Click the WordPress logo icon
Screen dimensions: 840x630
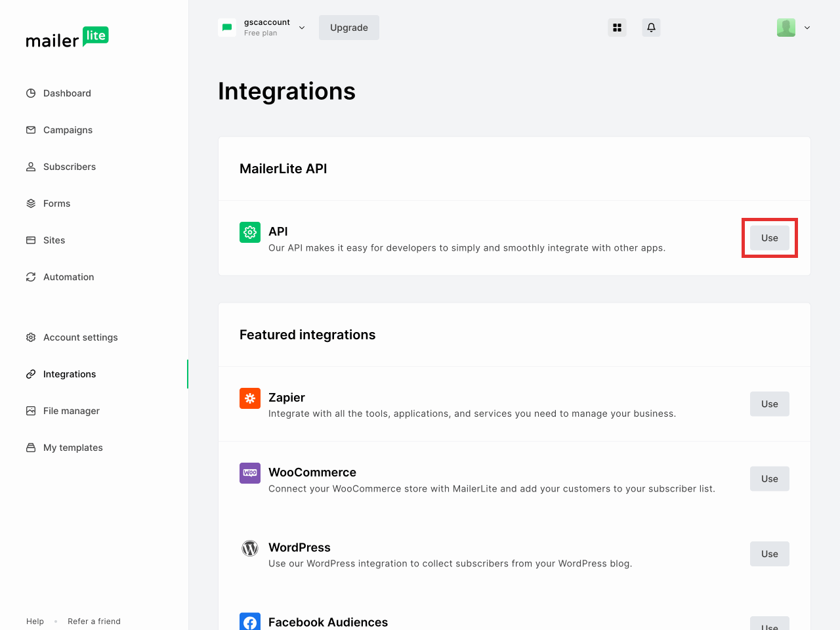(250, 548)
